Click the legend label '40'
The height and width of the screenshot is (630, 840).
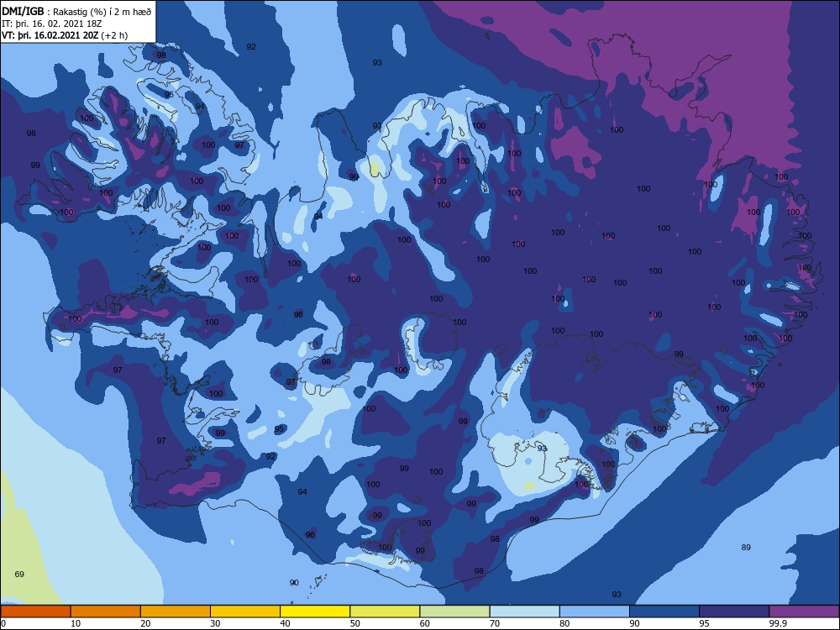point(285,623)
